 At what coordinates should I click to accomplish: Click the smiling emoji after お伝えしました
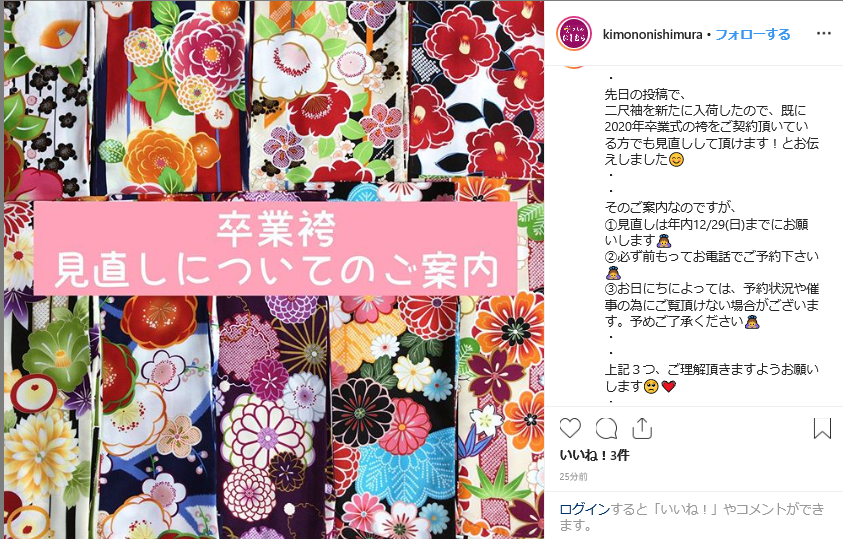pyautogui.click(x=676, y=160)
